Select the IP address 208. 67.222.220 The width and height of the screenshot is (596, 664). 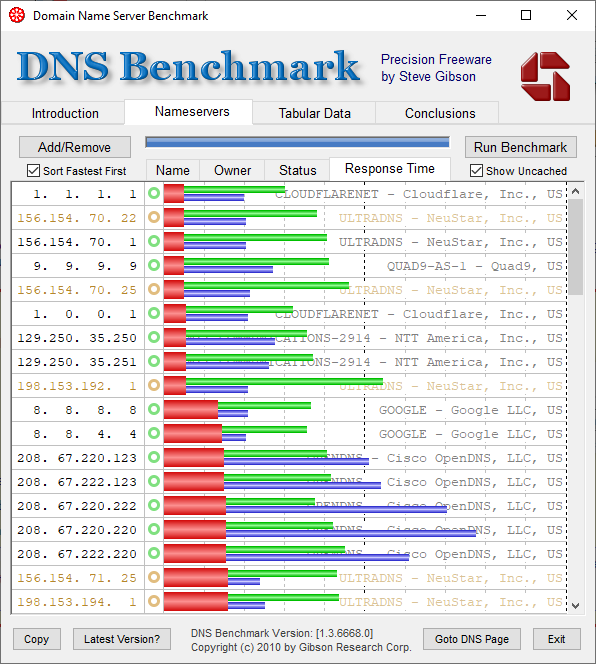click(77, 554)
